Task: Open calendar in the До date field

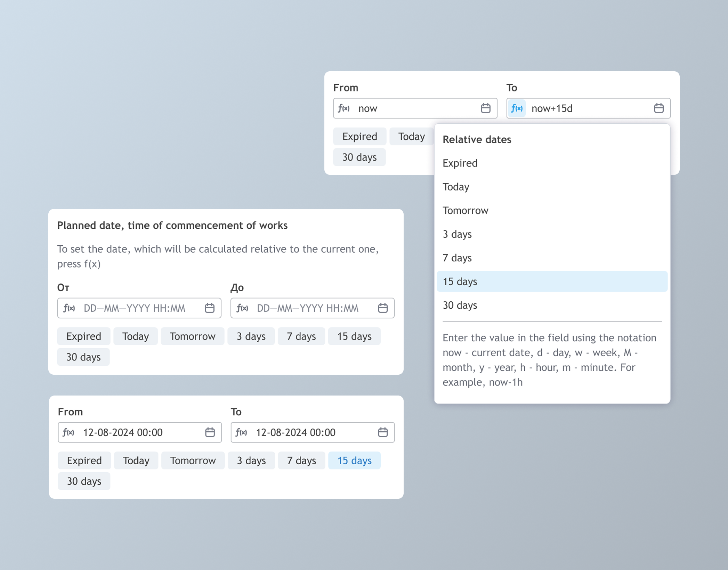Action: (x=383, y=308)
